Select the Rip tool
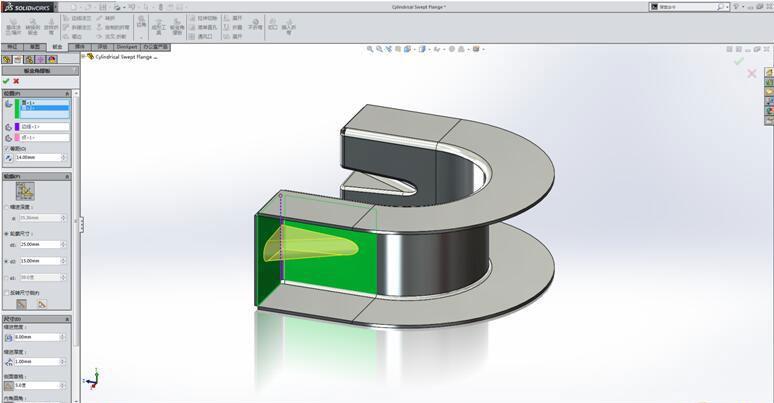 click(272, 25)
